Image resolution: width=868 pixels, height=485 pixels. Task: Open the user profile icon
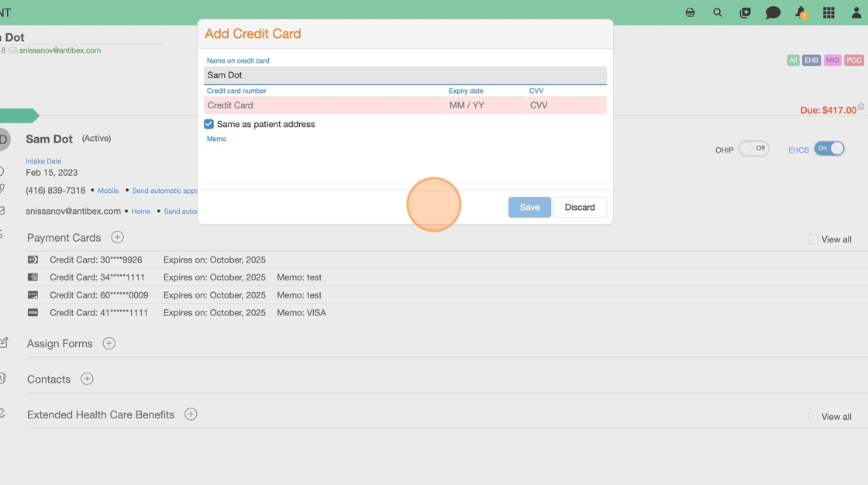point(856,12)
